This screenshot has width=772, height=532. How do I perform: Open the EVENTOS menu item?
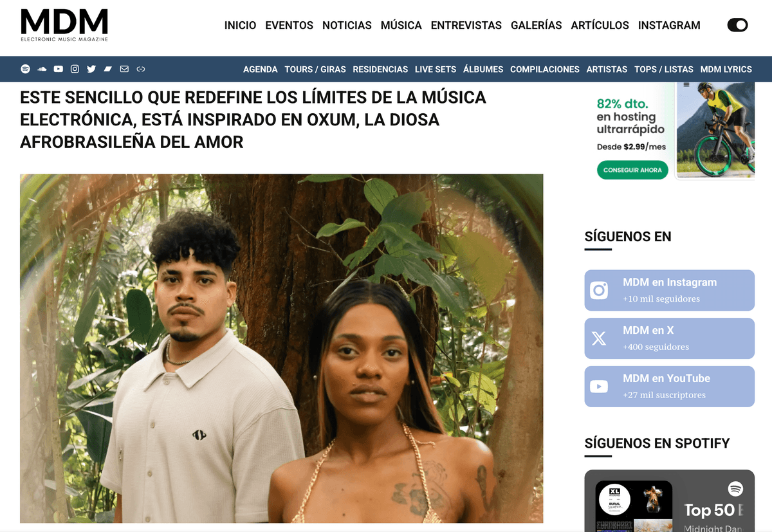(x=289, y=25)
